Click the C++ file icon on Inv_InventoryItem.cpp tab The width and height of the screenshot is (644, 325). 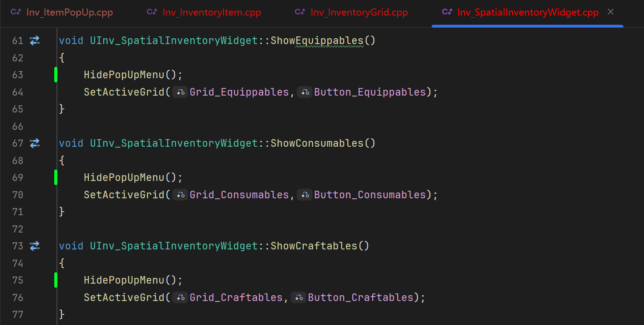click(152, 12)
